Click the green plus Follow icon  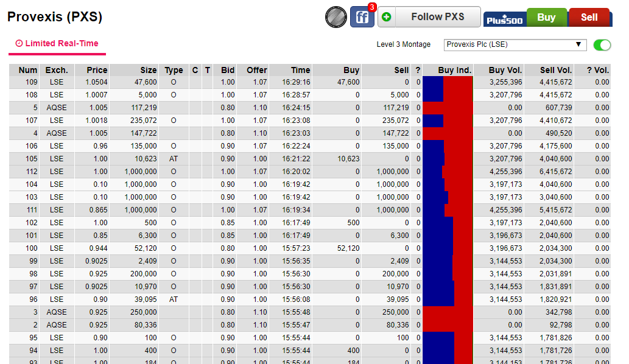(386, 17)
